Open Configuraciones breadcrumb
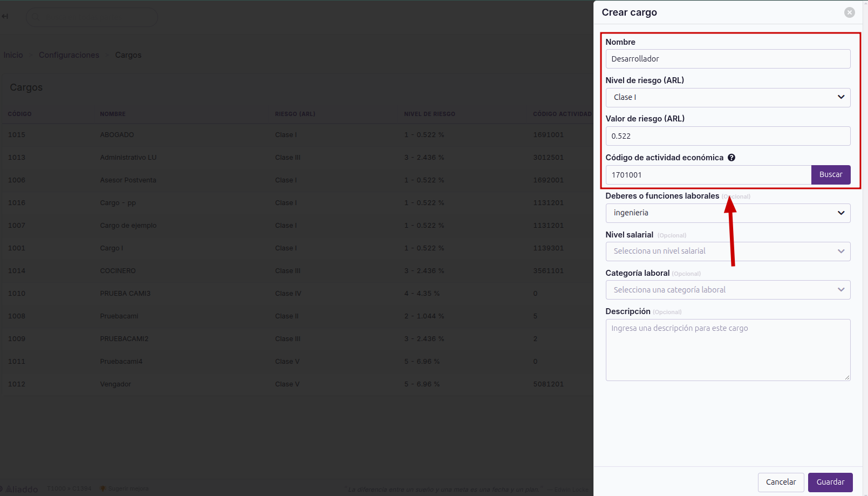The image size is (868, 496). 69,55
